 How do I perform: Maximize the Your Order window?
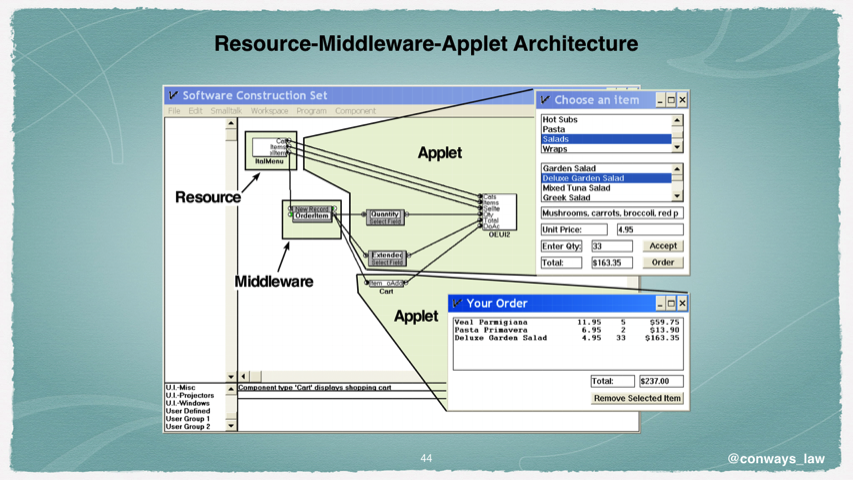point(671,303)
